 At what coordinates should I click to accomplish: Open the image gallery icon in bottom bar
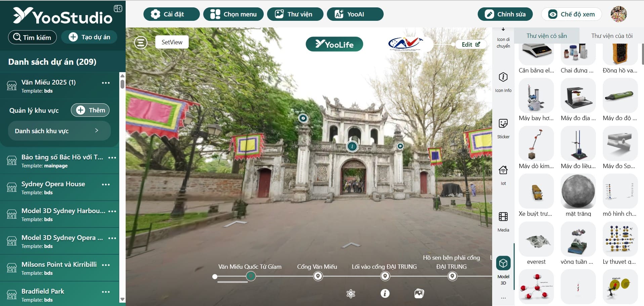419,294
